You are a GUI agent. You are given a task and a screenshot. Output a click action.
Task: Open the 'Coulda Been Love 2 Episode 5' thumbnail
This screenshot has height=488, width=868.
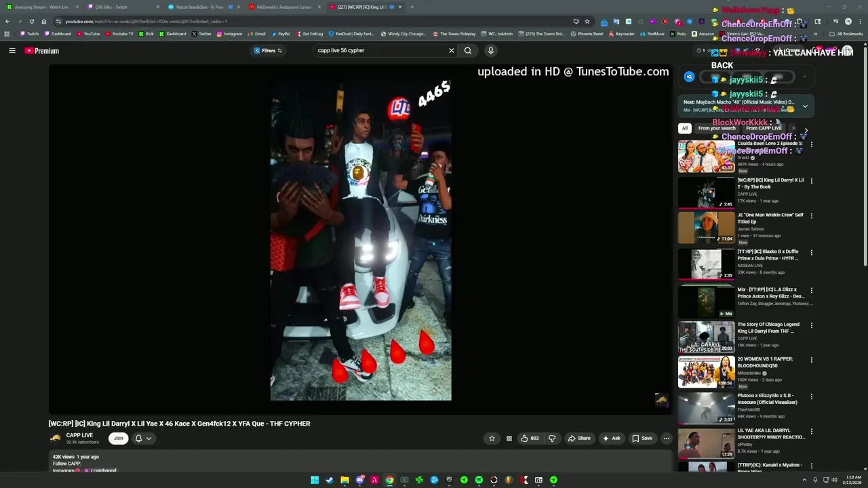706,157
